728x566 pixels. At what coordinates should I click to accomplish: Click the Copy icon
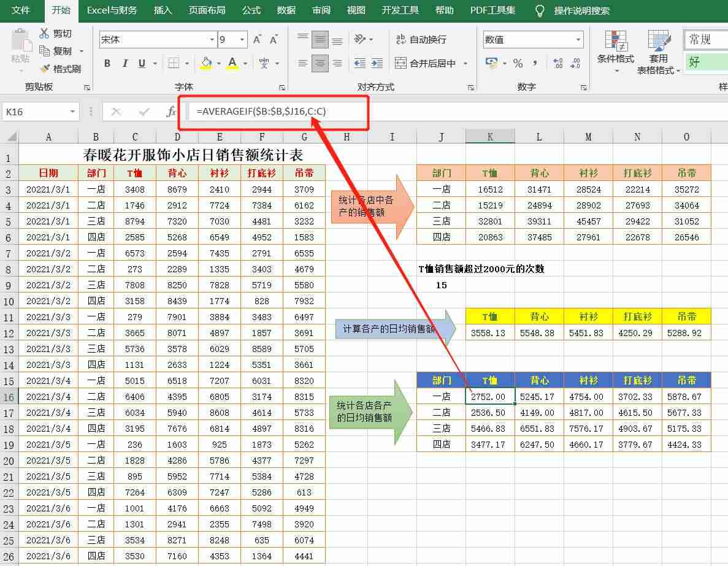pos(45,51)
